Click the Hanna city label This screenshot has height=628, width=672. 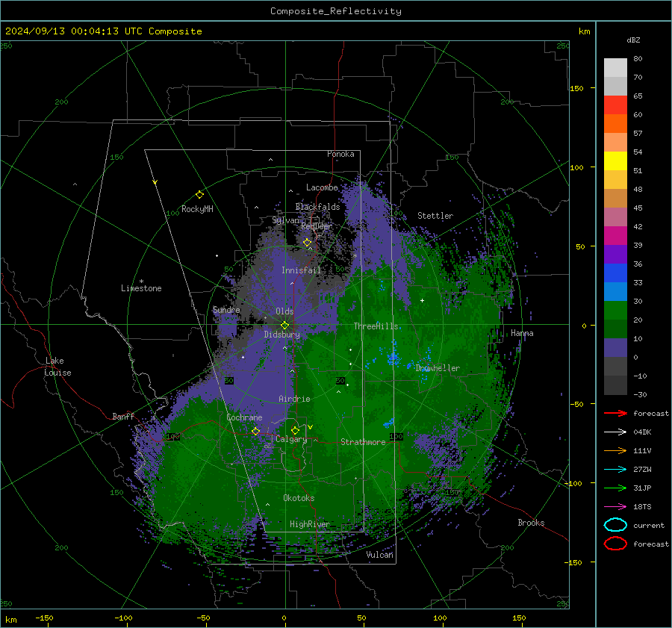522,333
